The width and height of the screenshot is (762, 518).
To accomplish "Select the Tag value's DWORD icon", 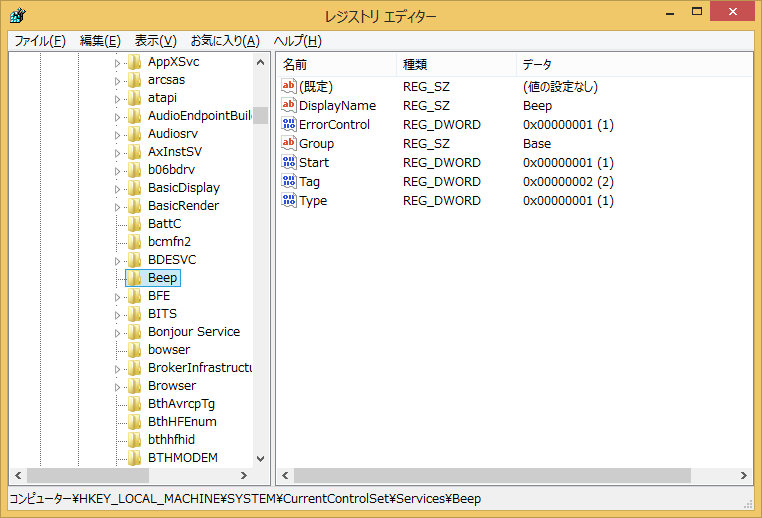I will click(x=289, y=181).
